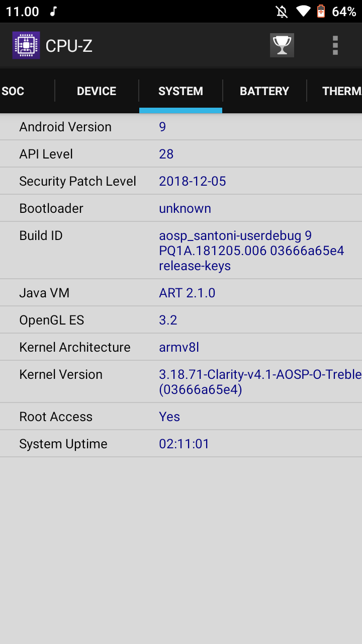This screenshot has height=644, width=362.
Task: Select the SYSTEM tab
Action: [180, 91]
